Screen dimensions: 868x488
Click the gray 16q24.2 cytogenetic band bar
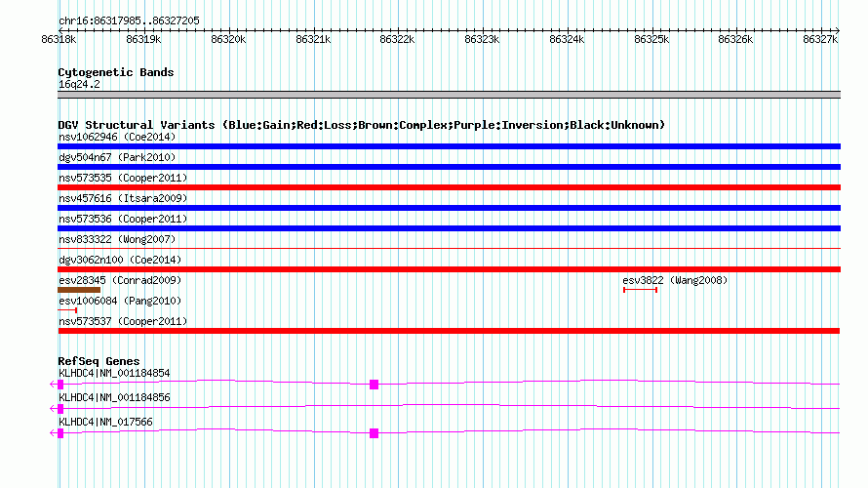coord(449,95)
